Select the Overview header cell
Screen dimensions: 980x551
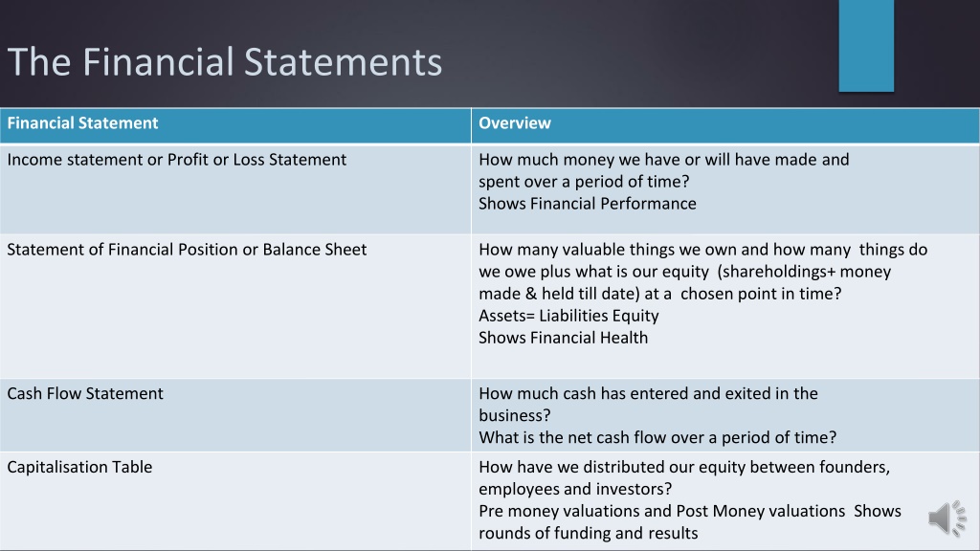point(725,125)
